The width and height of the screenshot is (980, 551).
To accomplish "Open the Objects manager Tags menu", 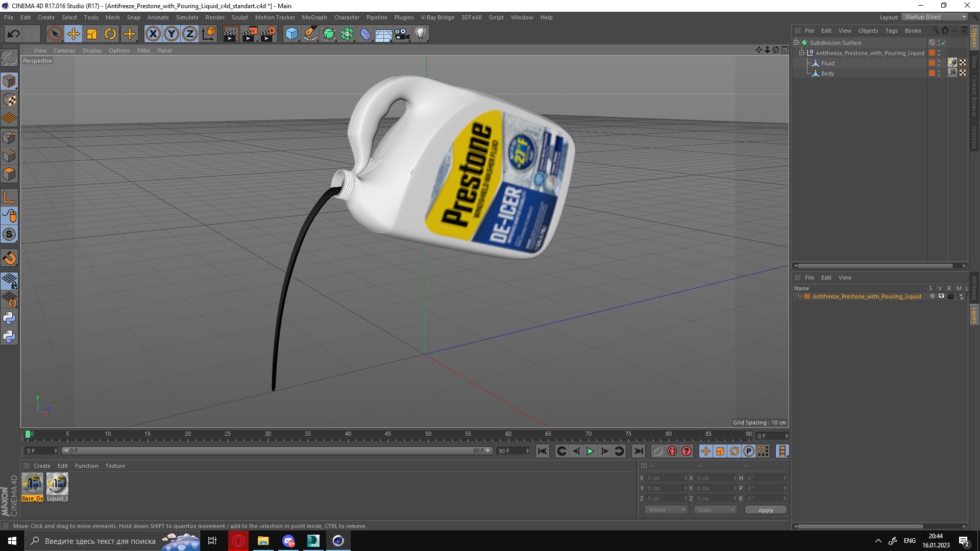I will tap(891, 31).
